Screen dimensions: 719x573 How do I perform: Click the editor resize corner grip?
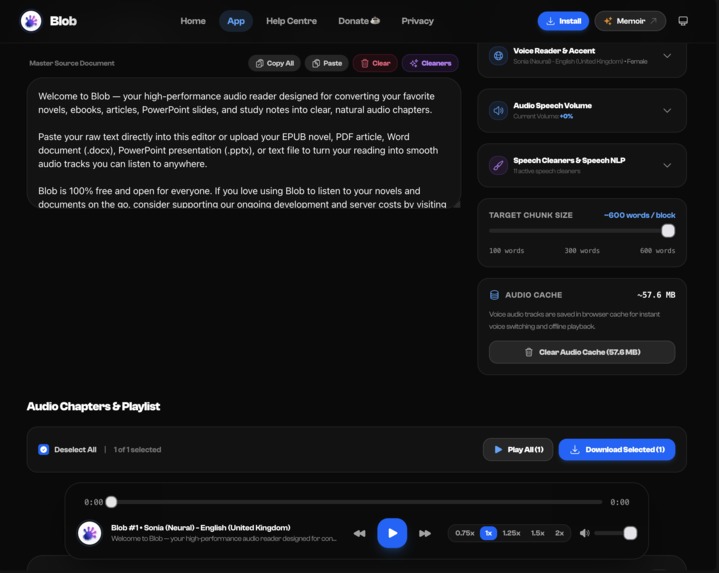tap(457, 204)
